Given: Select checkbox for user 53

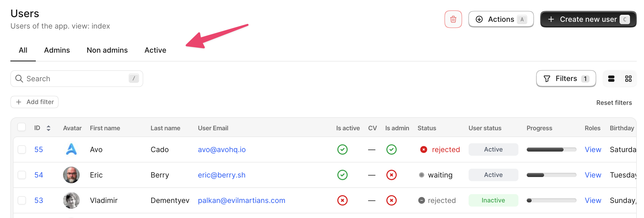Looking at the screenshot, I should (22, 200).
